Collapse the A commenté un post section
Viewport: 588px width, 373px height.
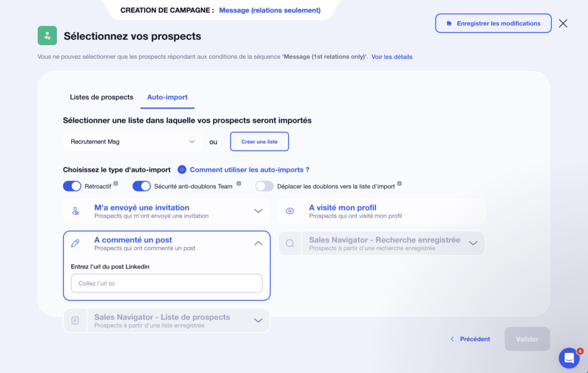tap(258, 243)
